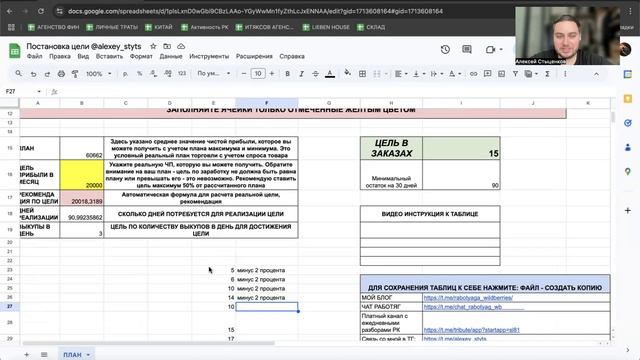Open version history clock icon
The image size is (640, 360).
[445, 49]
